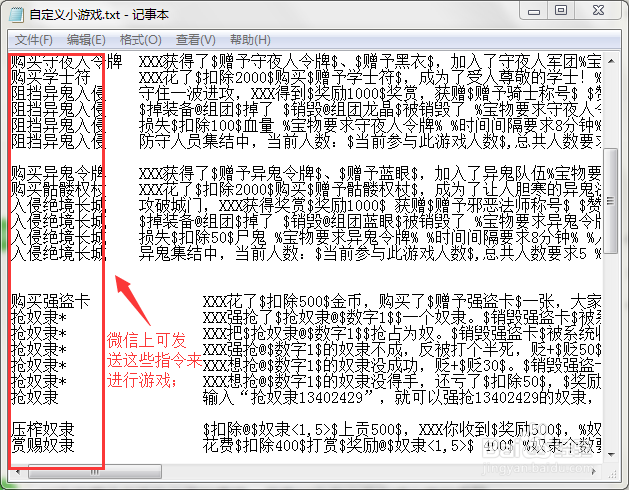Open the 查看(V) menu
This screenshot has height=490, width=629.
(195, 40)
